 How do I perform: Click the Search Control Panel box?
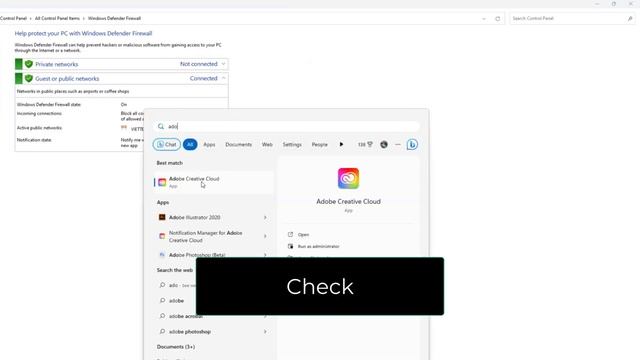click(572, 18)
